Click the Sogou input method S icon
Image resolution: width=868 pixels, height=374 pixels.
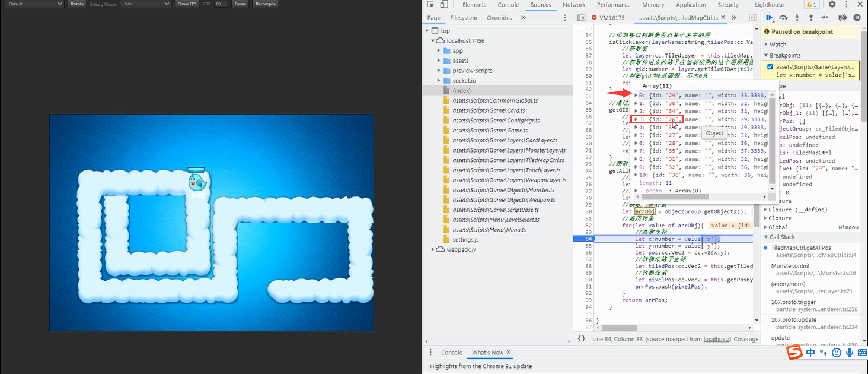(x=794, y=353)
